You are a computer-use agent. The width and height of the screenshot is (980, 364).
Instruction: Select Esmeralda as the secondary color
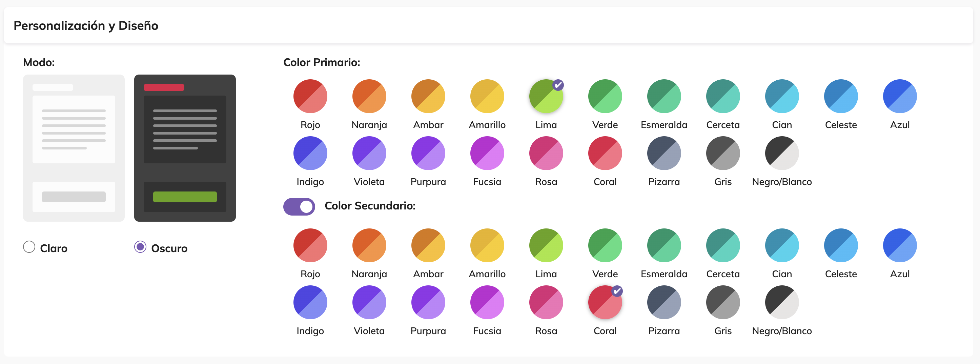pos(664,245)
